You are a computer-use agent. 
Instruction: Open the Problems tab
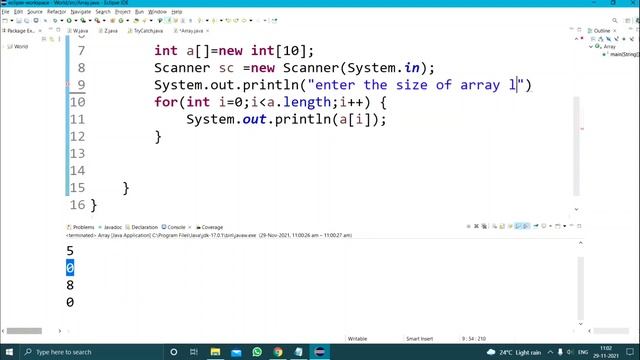point(80,227)
